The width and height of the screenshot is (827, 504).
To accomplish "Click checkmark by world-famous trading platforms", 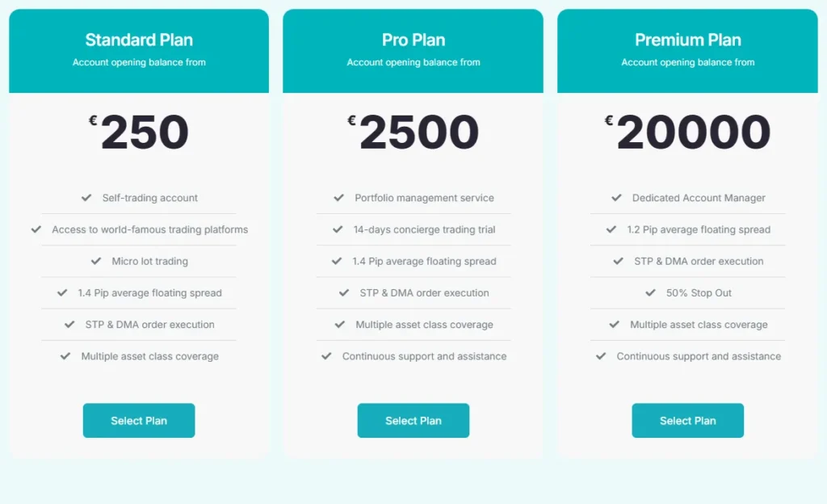I will click(36, 229).
